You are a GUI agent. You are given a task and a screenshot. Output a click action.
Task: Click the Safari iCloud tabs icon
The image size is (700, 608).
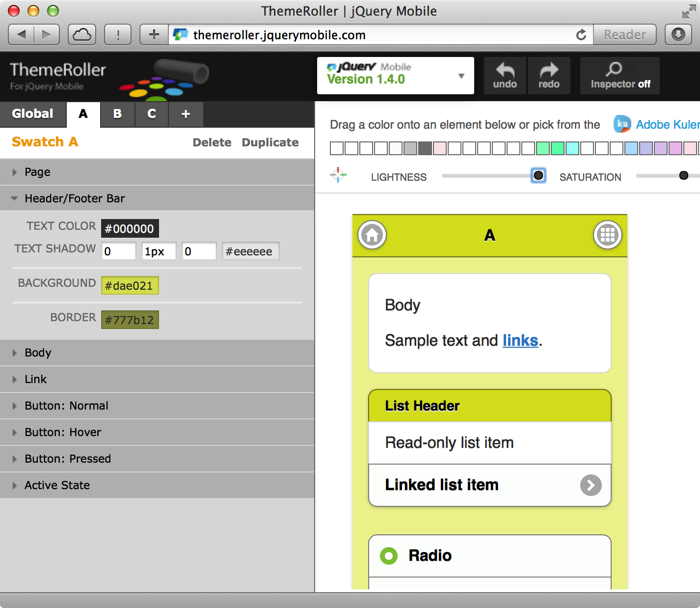82,35
